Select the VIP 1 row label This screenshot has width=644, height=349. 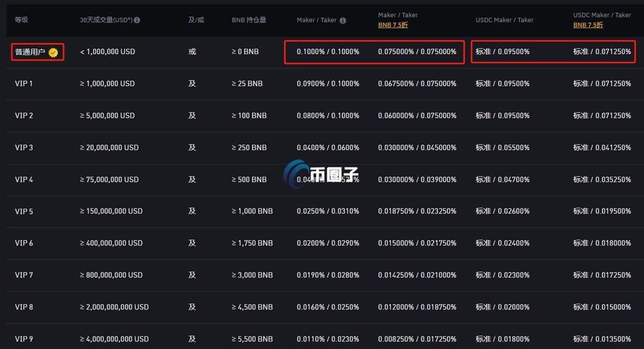(24, 84)
